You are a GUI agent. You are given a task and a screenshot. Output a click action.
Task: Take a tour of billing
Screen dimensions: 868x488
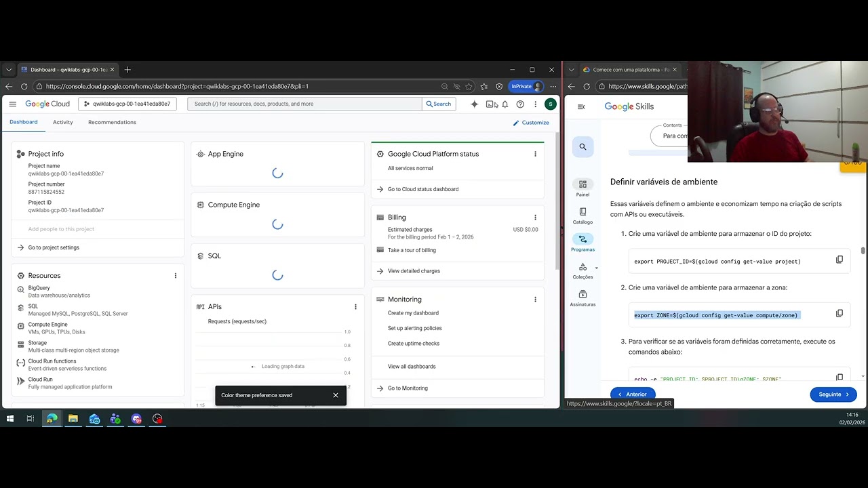coord(412,250)
